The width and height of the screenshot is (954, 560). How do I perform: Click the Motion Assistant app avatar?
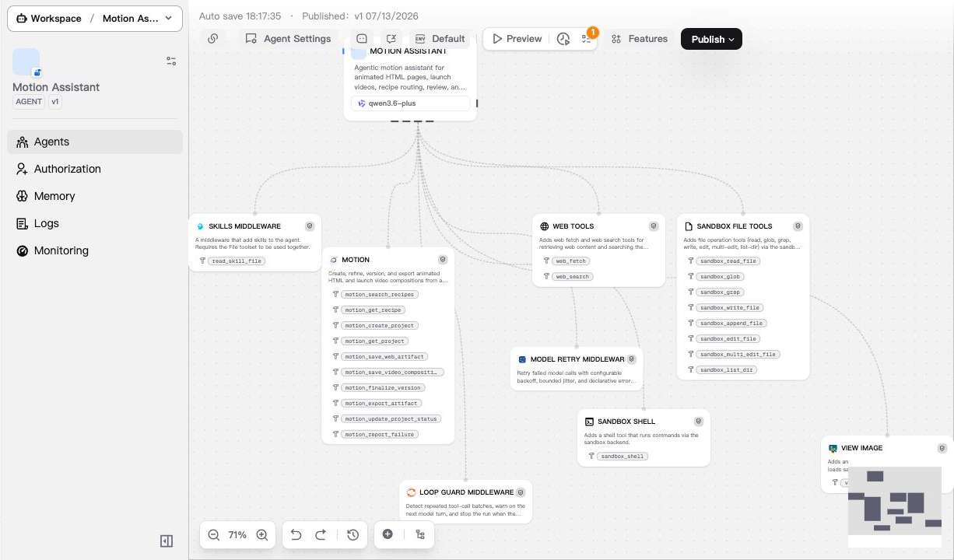[x=26, y=62]
